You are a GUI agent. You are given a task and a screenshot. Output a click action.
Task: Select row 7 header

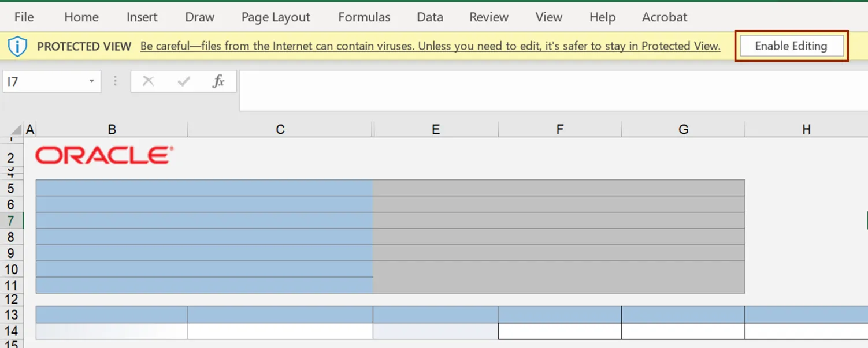click(11, 221)
